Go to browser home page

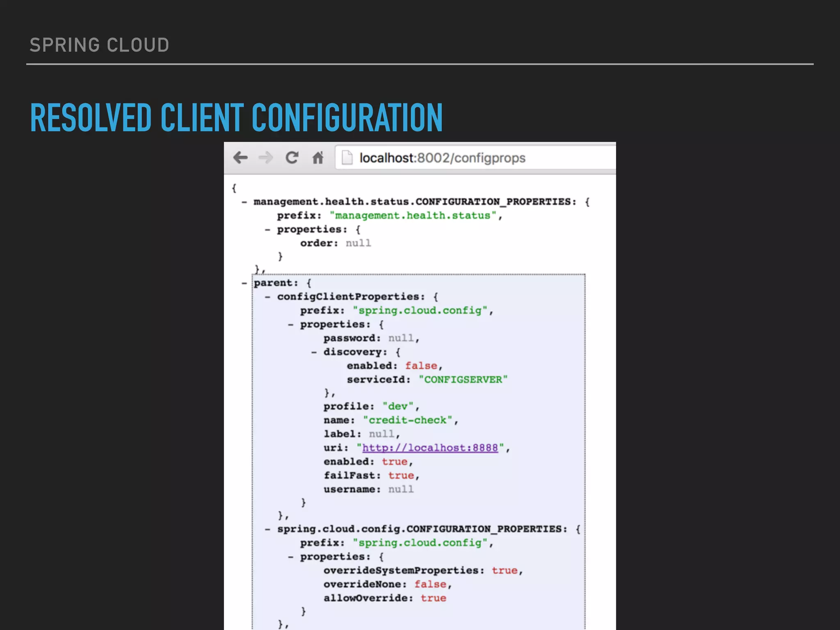[318, 157]
